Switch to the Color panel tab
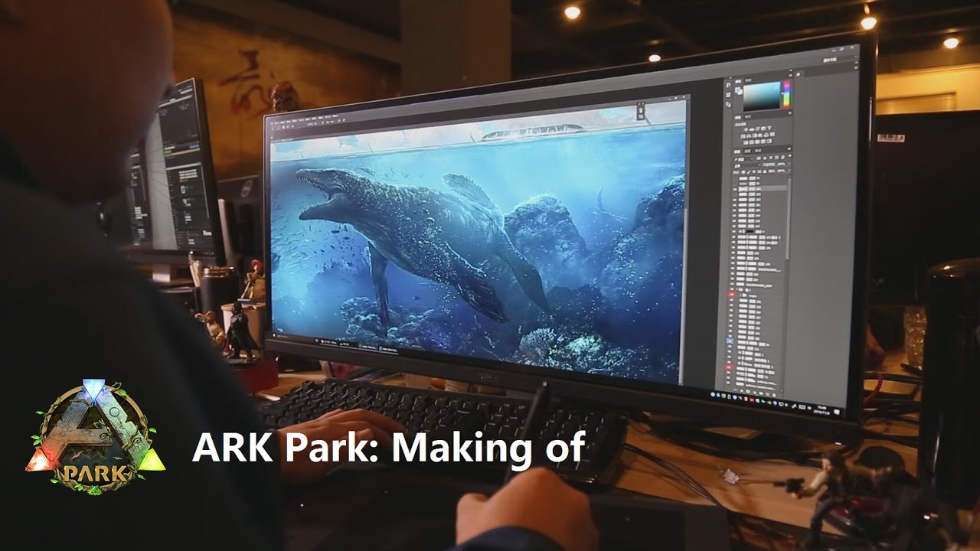 [x=739, y=79]
